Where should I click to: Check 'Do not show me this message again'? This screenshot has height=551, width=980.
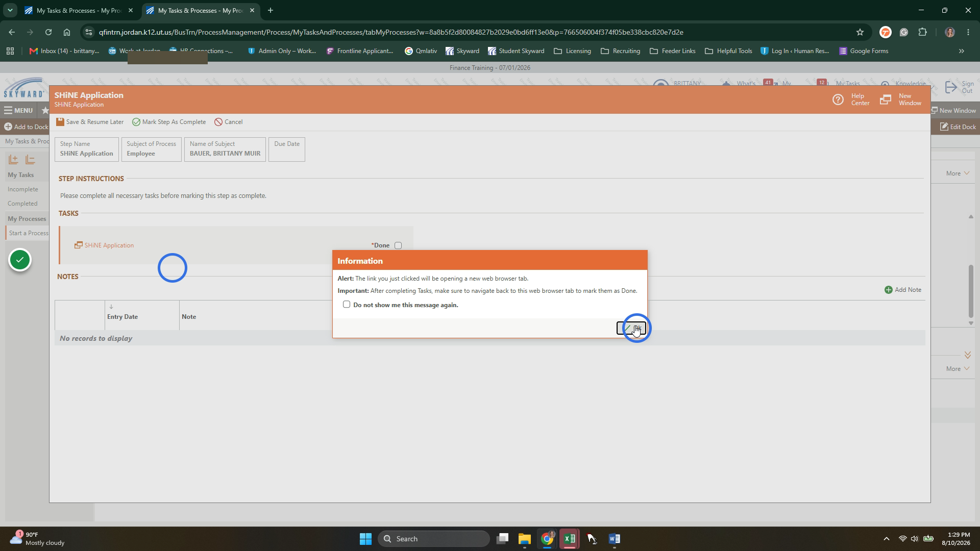[347, 305]
